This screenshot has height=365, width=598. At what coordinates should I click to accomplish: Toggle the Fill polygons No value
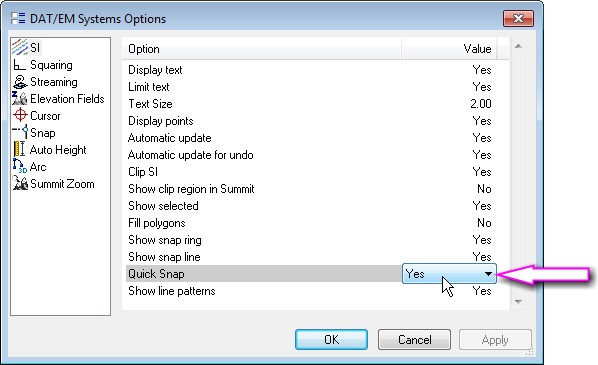[484, 223]
